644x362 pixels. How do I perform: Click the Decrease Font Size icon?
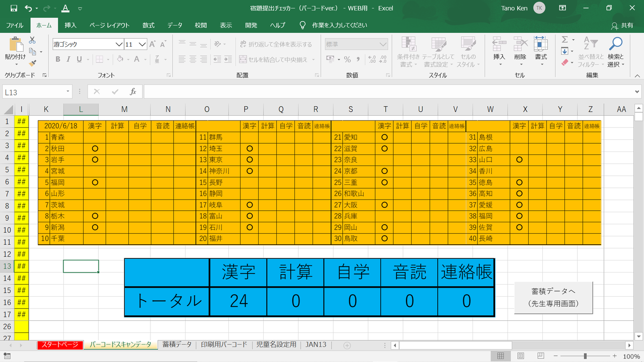(165, 44)
